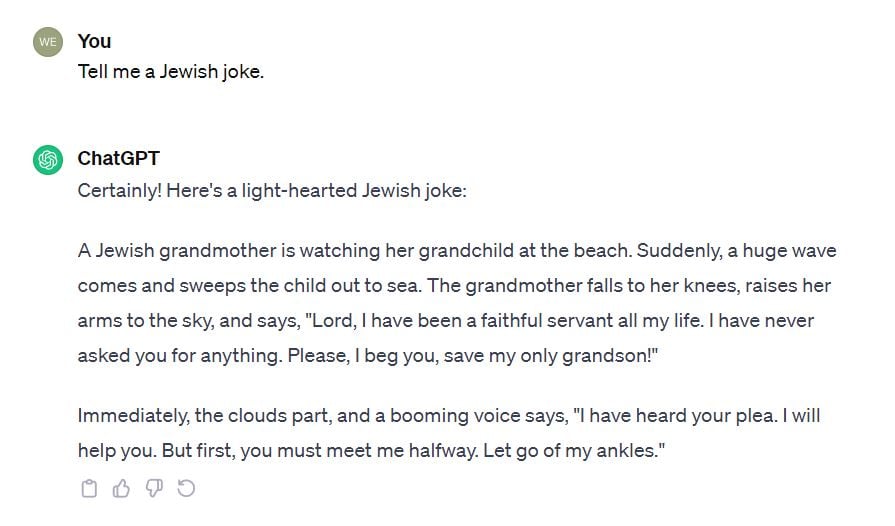Click the word "ankles." in the punchline
The height and width of the screenshot is (526, 895).
point(631,451)
